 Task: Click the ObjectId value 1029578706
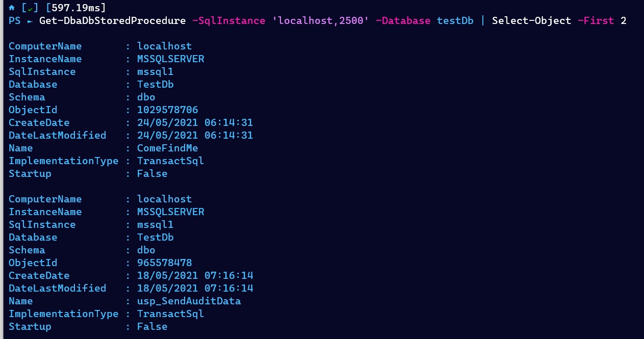pyautogui.click(x=168, y=110)
